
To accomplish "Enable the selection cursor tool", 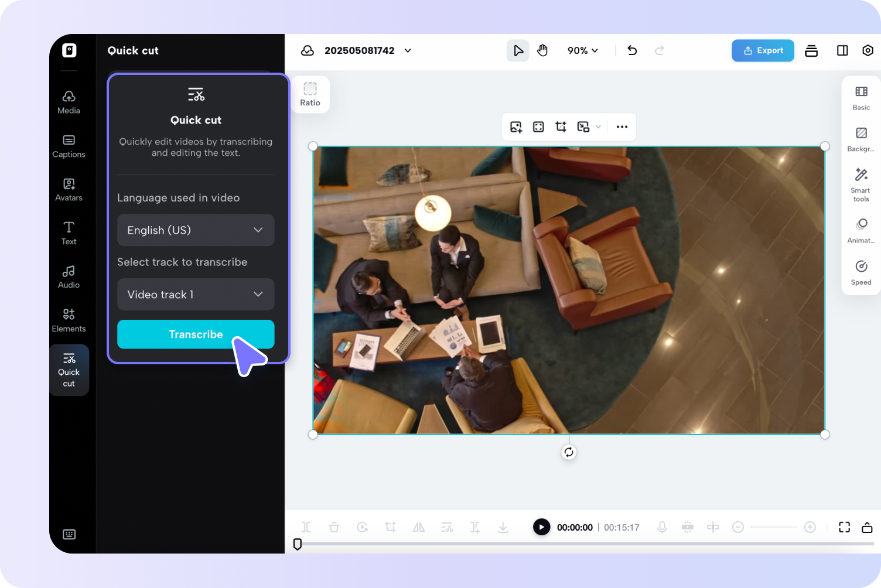I will point(518,50).
